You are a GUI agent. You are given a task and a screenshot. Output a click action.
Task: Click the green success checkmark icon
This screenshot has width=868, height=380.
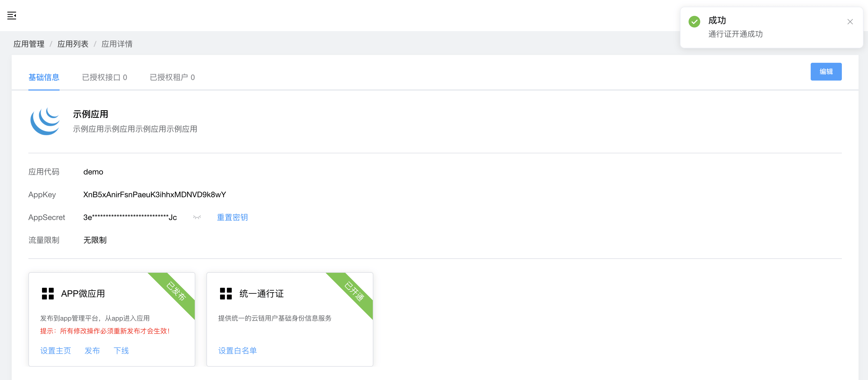694,22
